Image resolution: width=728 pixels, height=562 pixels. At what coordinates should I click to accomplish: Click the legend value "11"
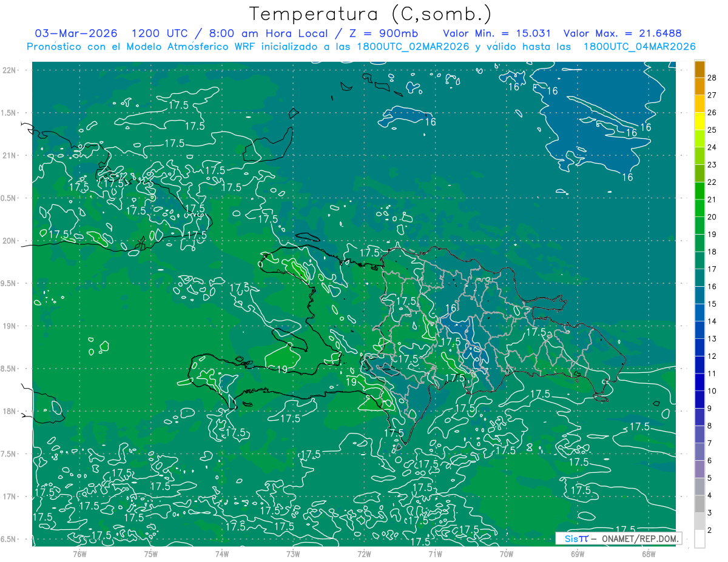point(712,373)
